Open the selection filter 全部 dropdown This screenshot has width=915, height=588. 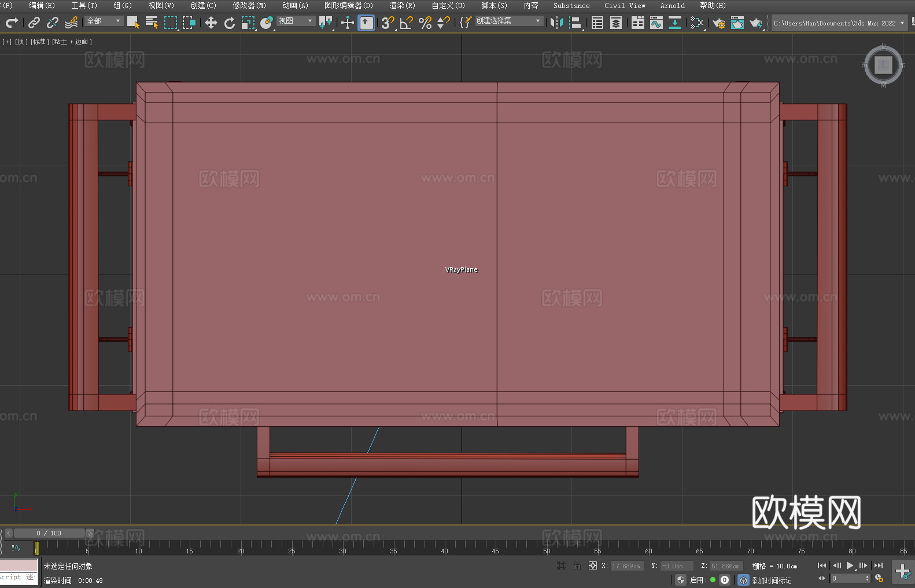(x=104, y=21)
